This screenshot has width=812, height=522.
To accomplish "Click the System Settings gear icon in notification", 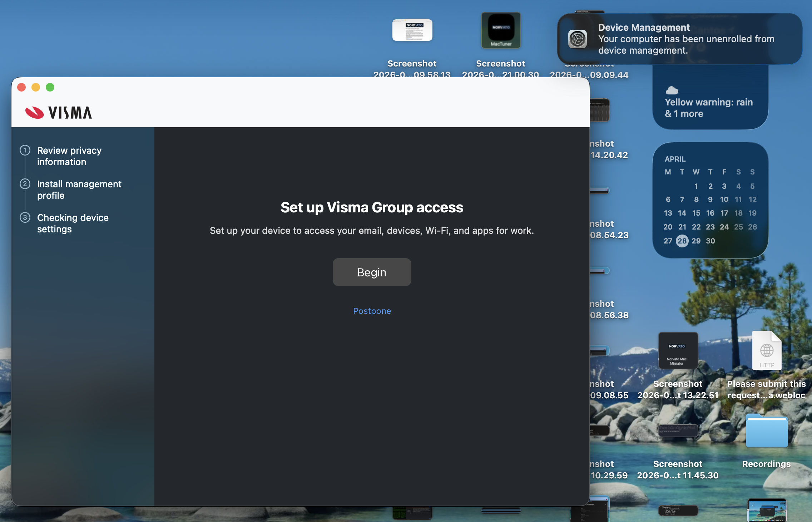I will [578, 39].
